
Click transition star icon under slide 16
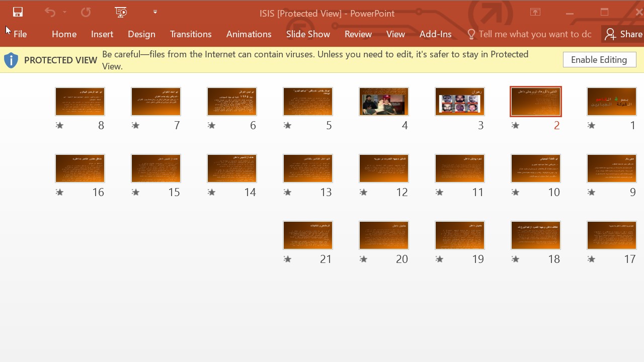[59, 192]
